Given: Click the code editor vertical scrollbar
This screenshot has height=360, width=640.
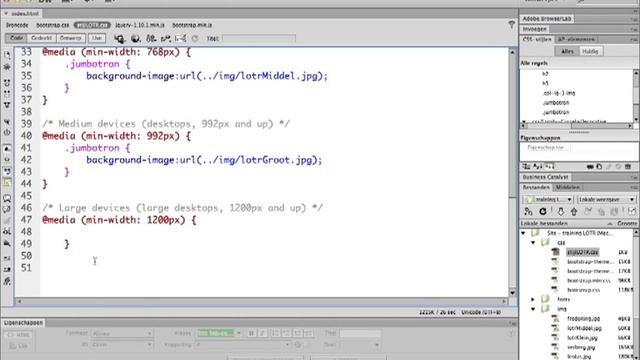Looking at the screenshot, I should pos(512,172).
